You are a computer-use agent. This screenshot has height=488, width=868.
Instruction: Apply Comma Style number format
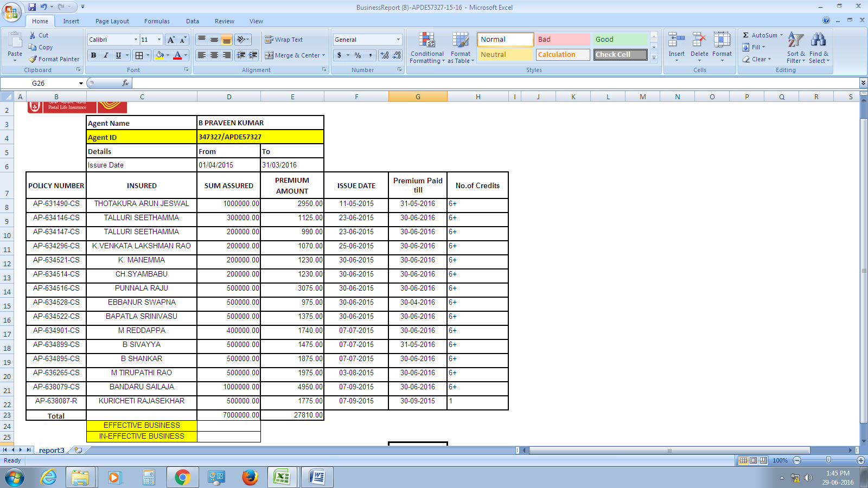(371, 55)
